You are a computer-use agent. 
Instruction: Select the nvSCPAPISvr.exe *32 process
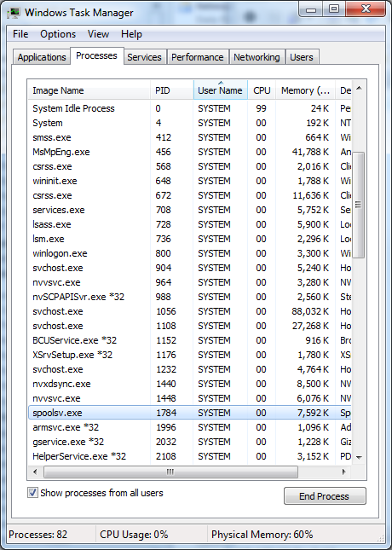point(190,297)
